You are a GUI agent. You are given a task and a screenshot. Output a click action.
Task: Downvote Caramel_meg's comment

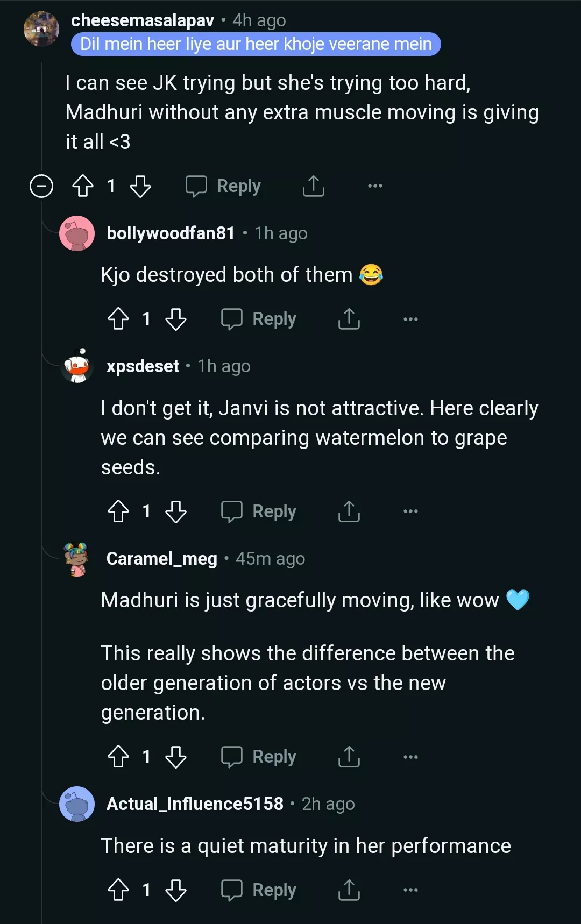tap(176, 757)
